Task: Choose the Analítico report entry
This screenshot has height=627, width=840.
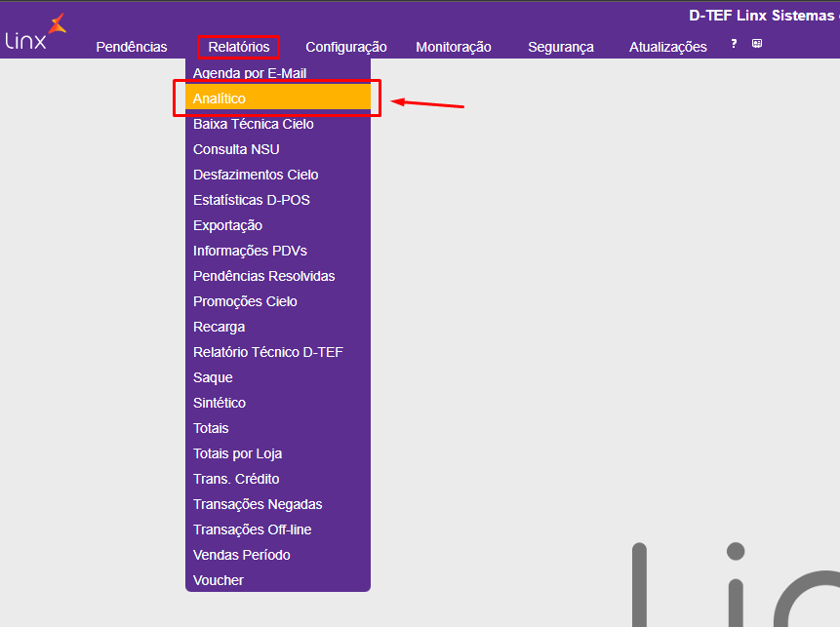Action: click(277, 98)
